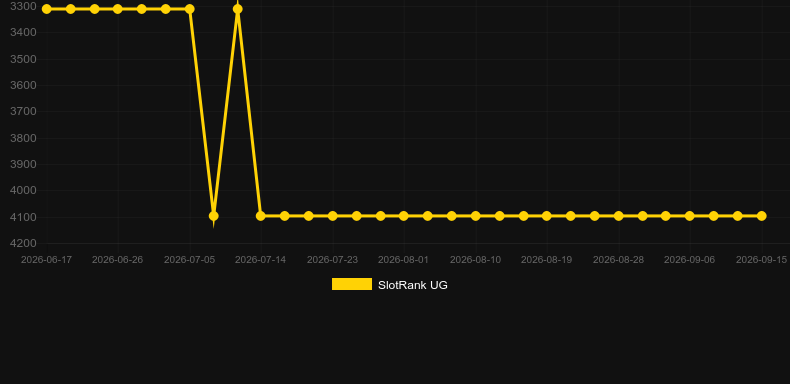
Task: Click the 4200 y-axis label
Action: pos(23,243)
